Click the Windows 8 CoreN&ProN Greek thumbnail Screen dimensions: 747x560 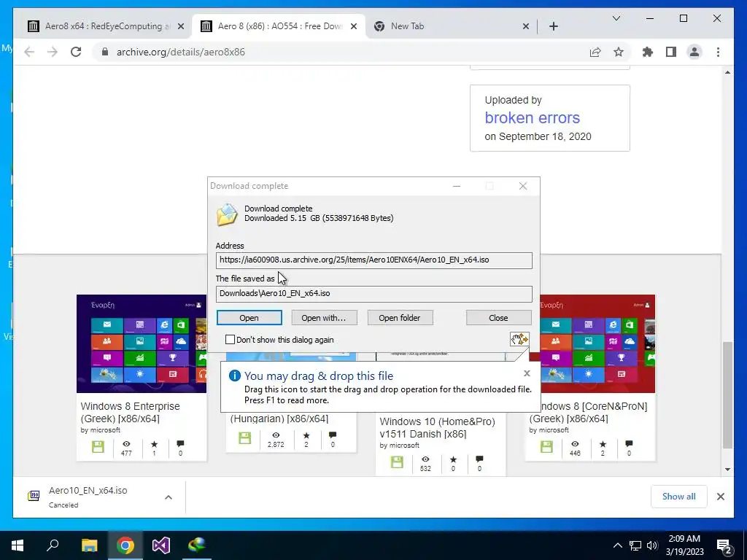(x=598, y=343)
